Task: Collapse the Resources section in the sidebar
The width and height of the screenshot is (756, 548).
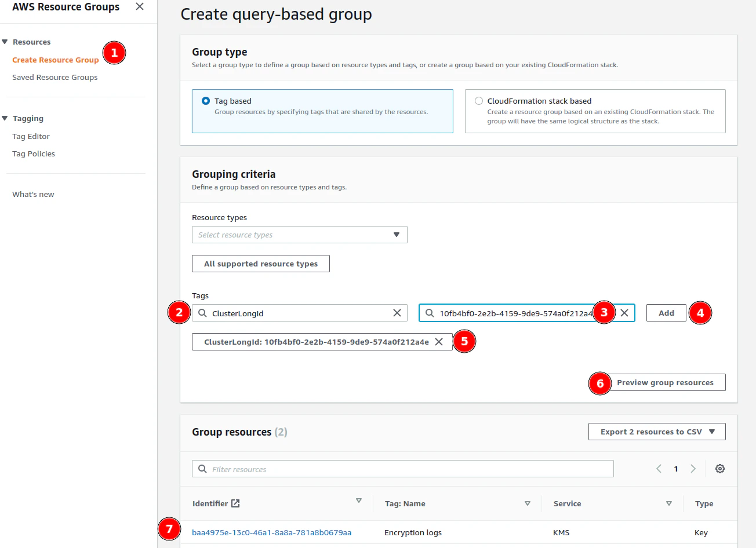Action: pyautogui.click(x=6, y=41)
